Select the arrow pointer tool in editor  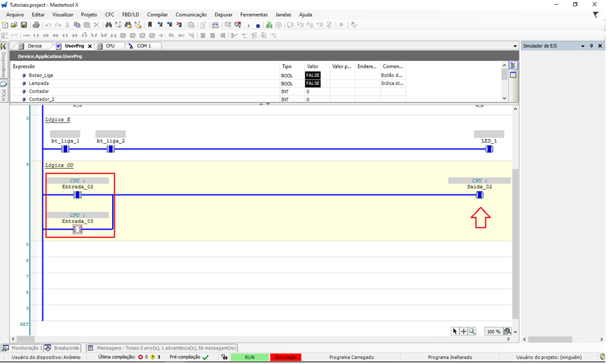tap(455, 331)
